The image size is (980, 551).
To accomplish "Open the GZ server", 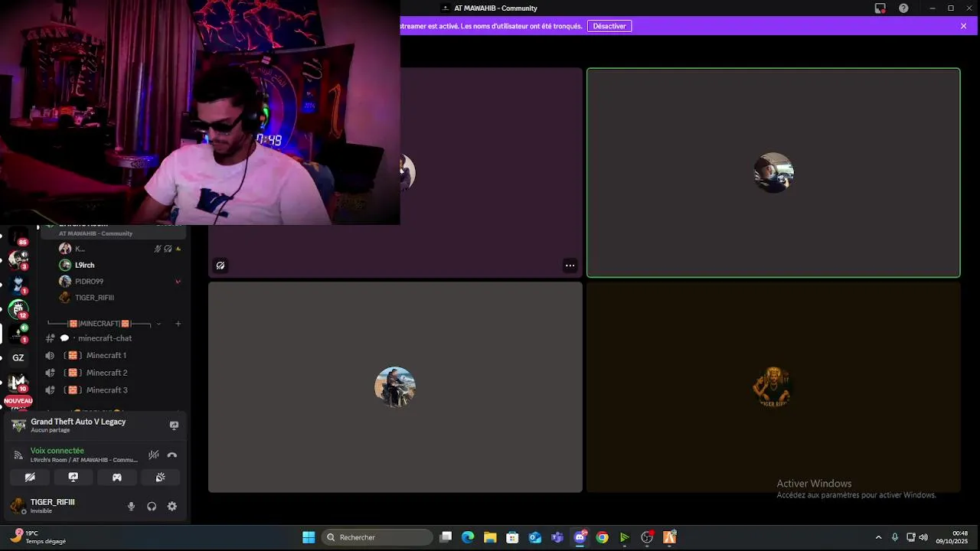I will [18, 357].
